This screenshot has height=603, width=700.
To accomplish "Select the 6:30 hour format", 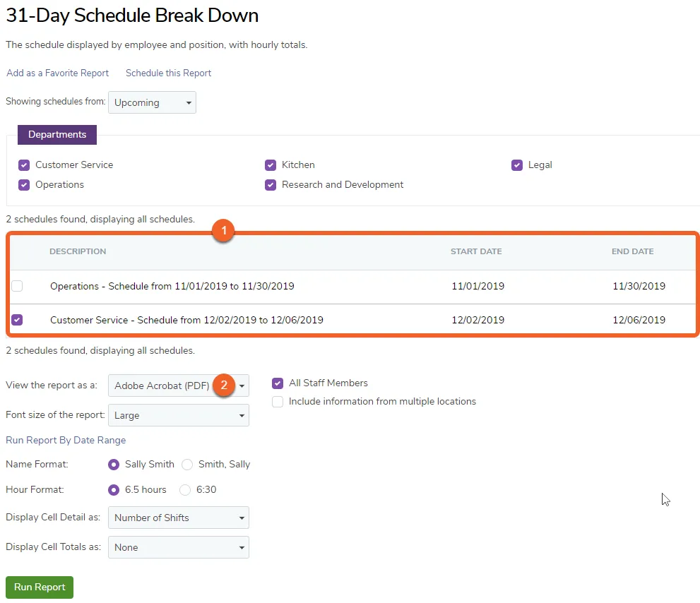I will coord(185,490).
